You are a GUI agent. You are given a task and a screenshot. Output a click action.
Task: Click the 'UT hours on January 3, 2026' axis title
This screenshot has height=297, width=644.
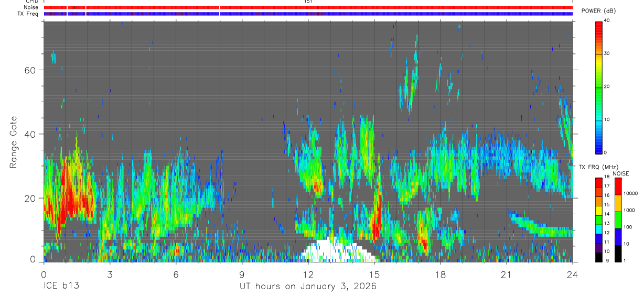point(308,287)
